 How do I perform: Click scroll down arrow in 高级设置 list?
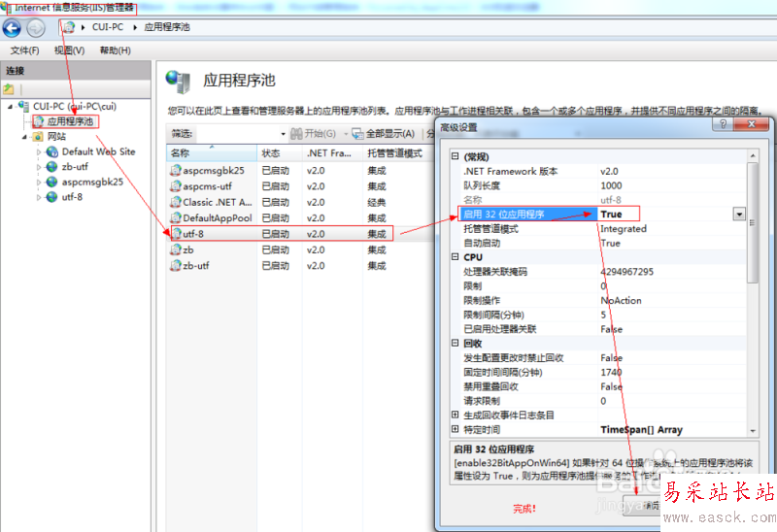[x=753, y=431]
